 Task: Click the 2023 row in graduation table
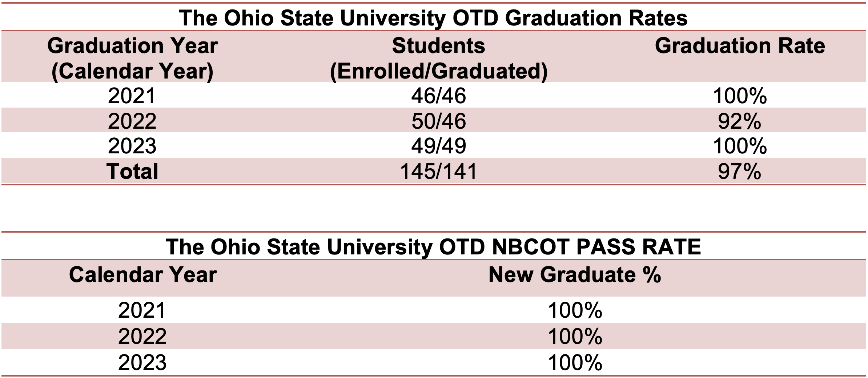tap(433, 145)
